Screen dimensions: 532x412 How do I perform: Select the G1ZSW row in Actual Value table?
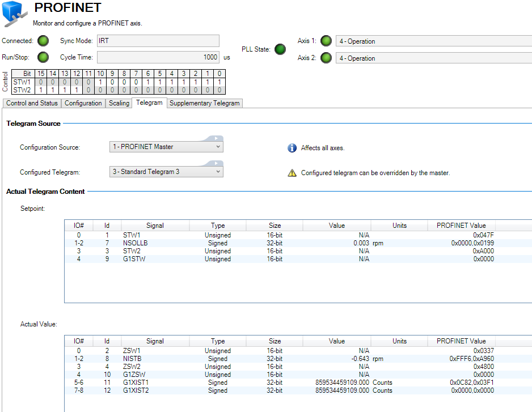tap(298, 375)
